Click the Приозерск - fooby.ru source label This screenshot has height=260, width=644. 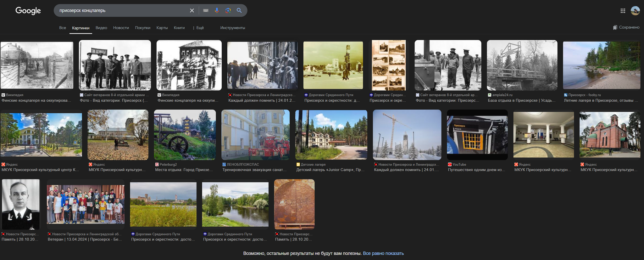coord(585,95)
